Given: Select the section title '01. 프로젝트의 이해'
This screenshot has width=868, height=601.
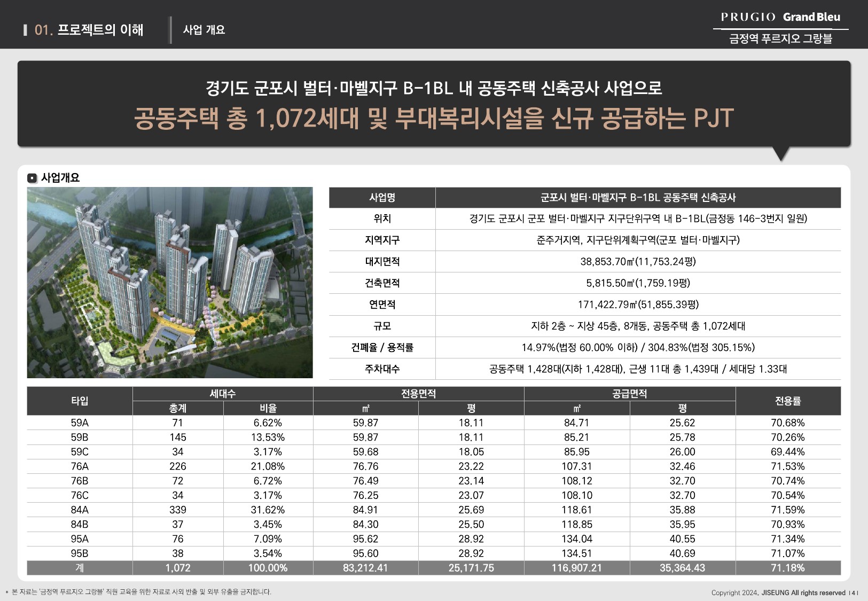Looking at the screenshot, I should tap(89, 30).
